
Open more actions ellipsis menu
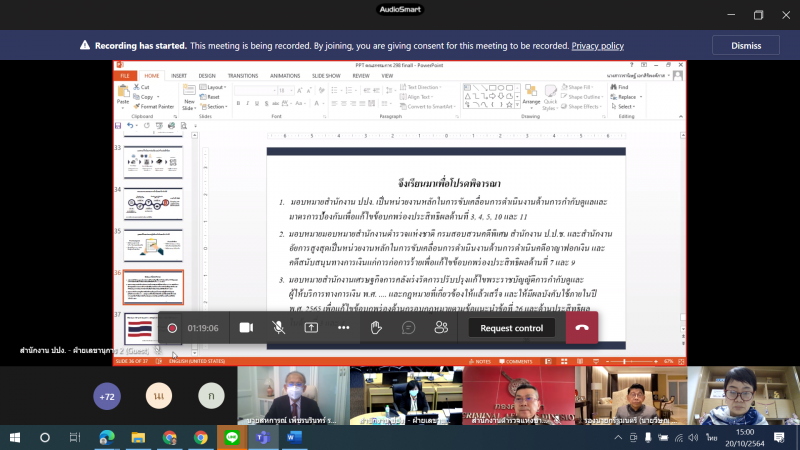point(344,328)
